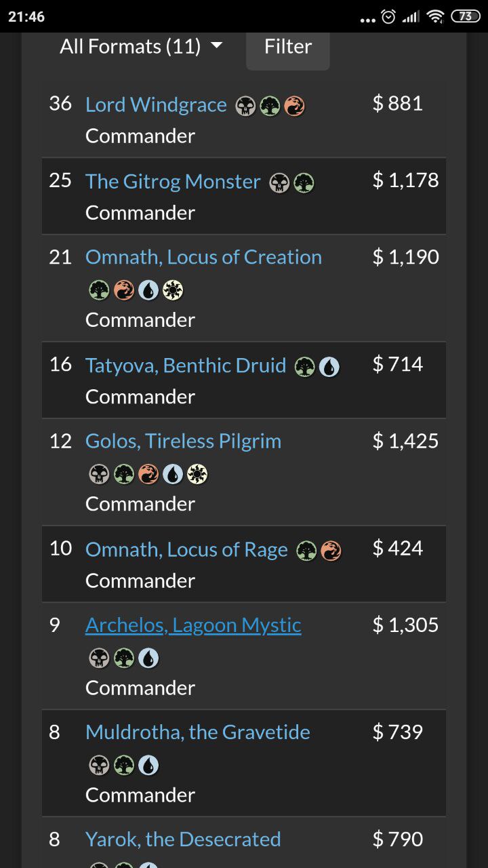
Task: Click the dropdown arrow next to All Formats
Action: (216, 46)
